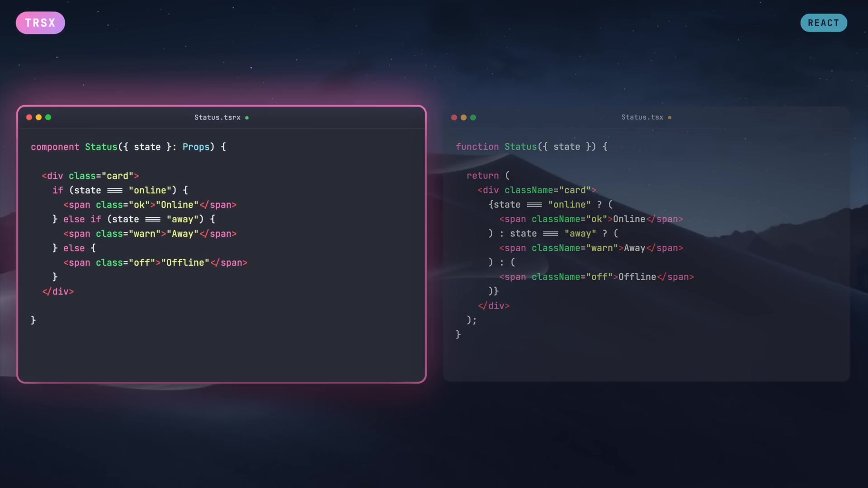Viewport: 868px width, 488px height.
Task: Click the TRSX badge
Action: (40, 23)
